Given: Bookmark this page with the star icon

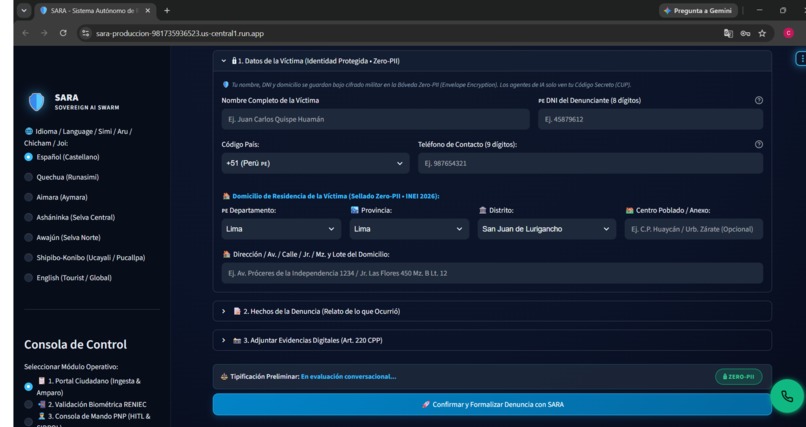Looking at the screenshot, I should click(x=762, y=33).
